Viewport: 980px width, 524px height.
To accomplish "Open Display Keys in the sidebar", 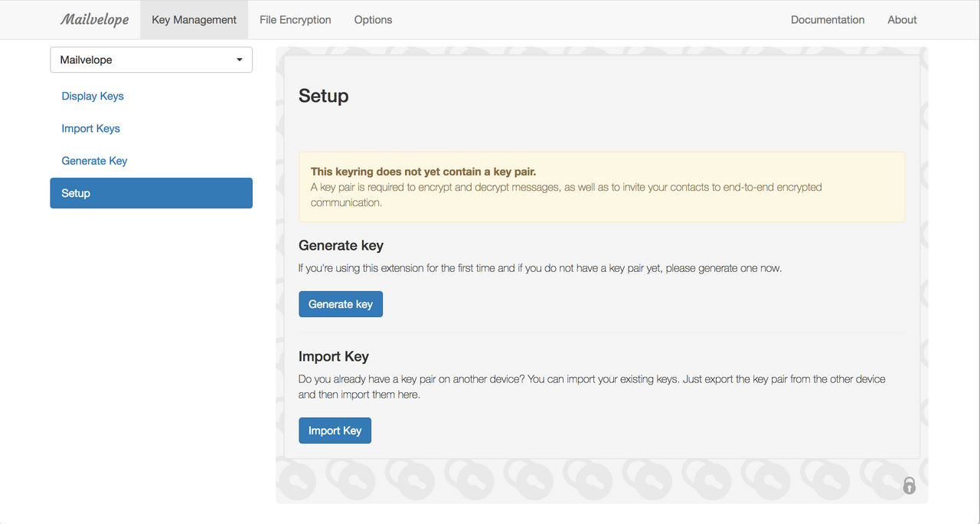I will coord(92,96).
